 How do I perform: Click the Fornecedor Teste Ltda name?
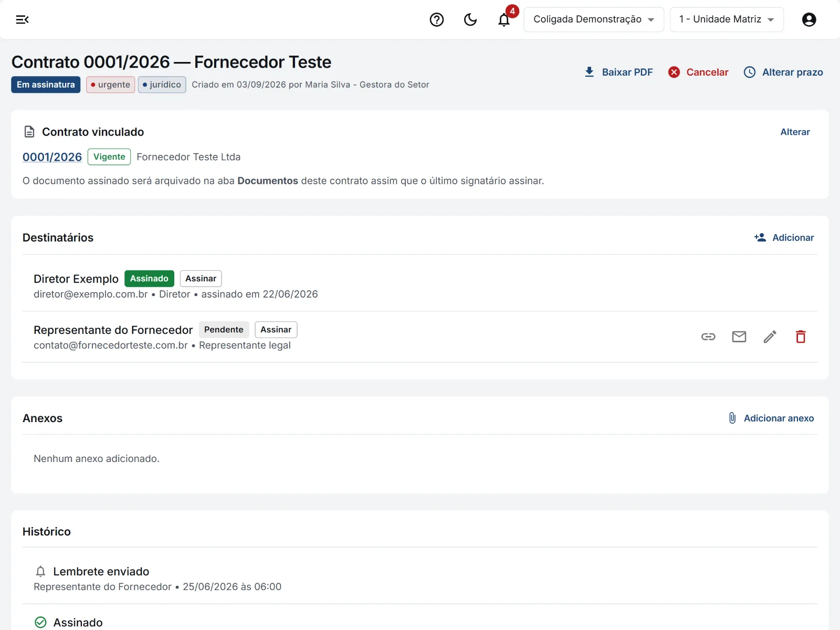pos(188,157)
